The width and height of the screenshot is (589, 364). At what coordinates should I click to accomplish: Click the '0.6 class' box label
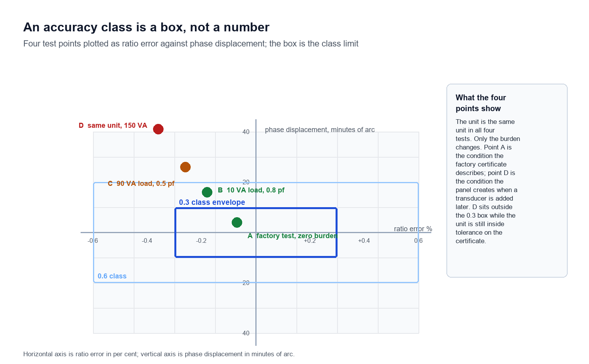tap(112, 276)
